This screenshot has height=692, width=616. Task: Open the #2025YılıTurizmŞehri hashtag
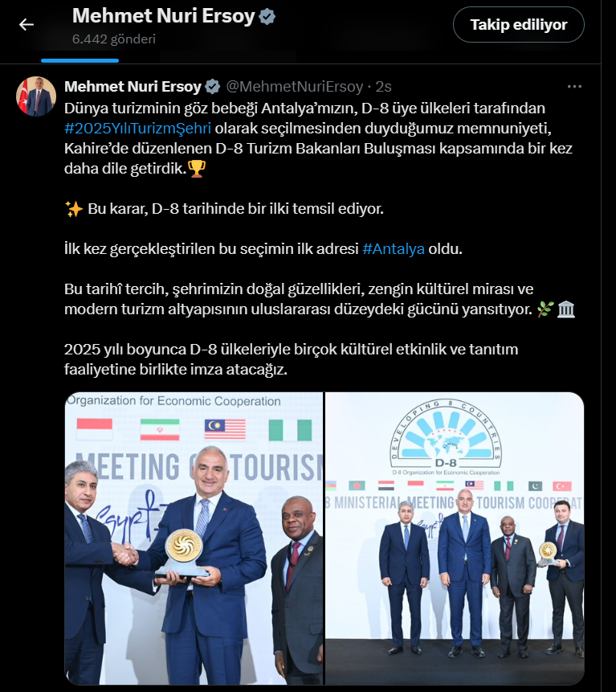coord(137,129)
